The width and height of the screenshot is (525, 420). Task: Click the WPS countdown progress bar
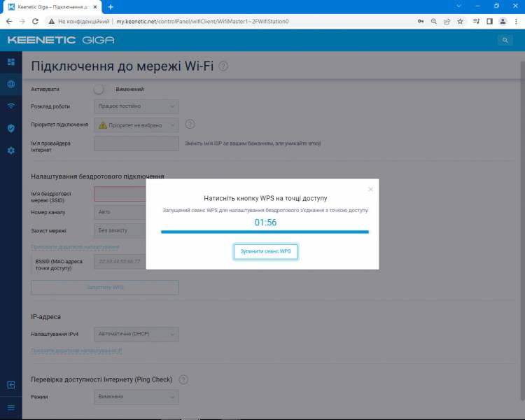[265, 232]
